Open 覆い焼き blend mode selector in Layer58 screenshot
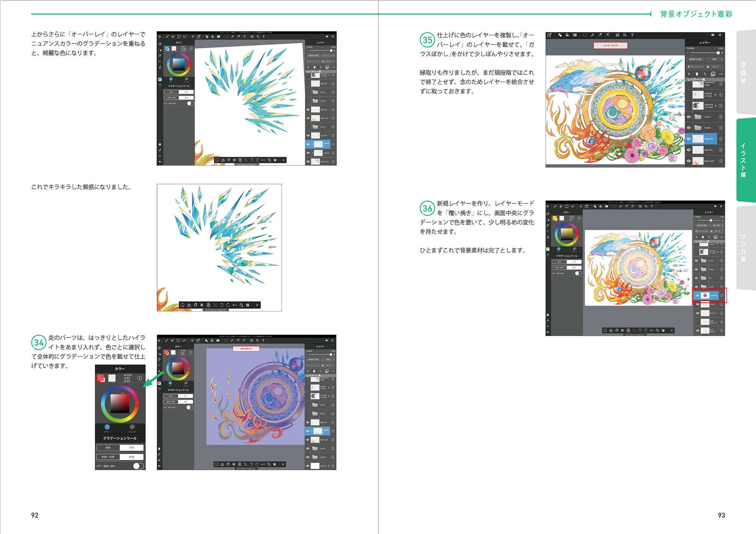Screen dimensions: 756x534 [717, 226]
